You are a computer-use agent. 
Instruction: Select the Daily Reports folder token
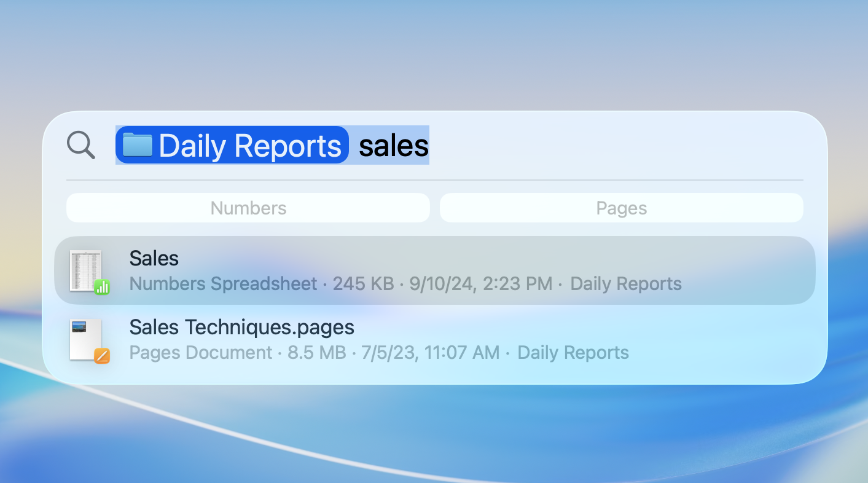[x=232, y=145]
